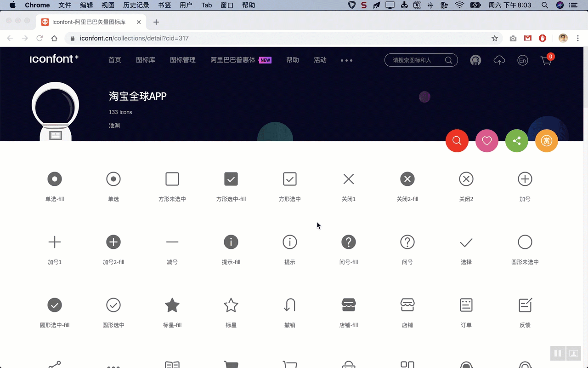Pick the 加号1 plain plus icon
Viewport: 588px width, 368px height.
[55, 242]
